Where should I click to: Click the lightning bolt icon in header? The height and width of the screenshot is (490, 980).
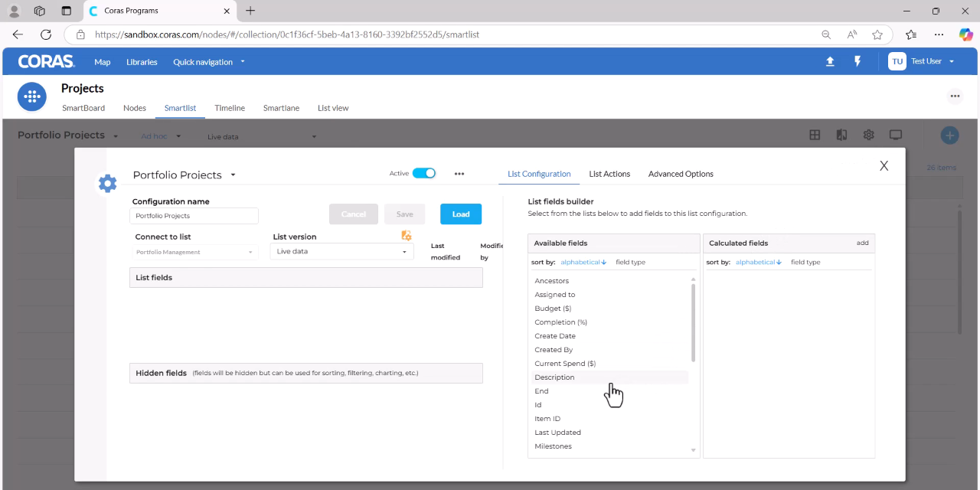(x=857, y=62)
